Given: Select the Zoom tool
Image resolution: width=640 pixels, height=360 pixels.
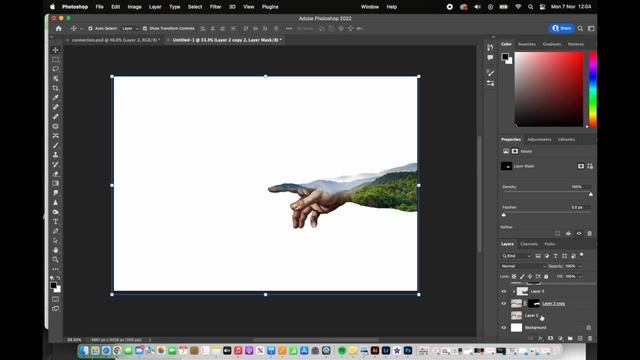Looking at the screenshot, I should [x=56, y=260].
